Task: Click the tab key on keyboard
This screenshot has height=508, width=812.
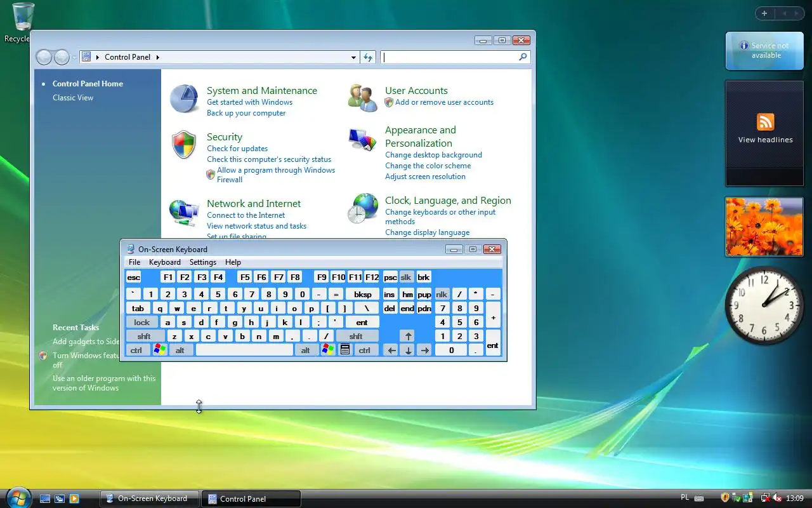Action: tap(138, 308)
